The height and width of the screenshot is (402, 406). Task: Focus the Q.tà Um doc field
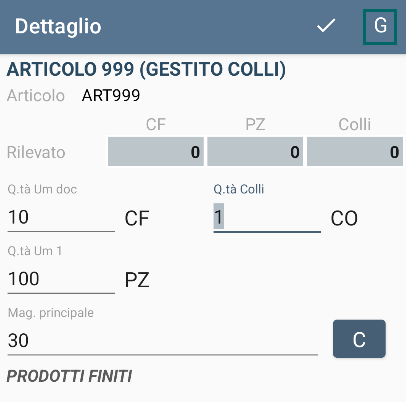click(61, 217)
